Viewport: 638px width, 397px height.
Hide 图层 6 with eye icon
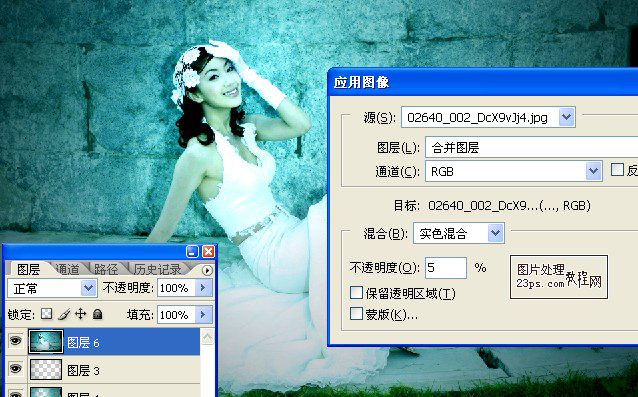pos(15,340)
